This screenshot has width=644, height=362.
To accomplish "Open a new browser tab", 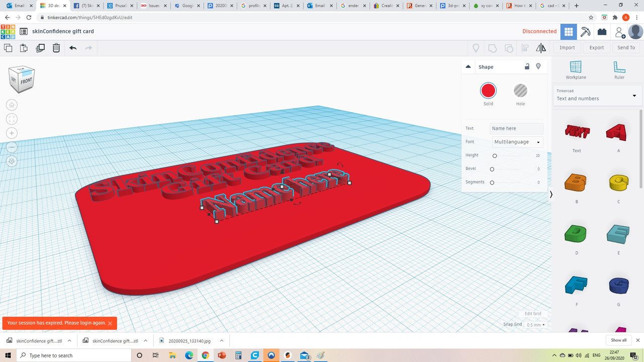I will point(577,6).
